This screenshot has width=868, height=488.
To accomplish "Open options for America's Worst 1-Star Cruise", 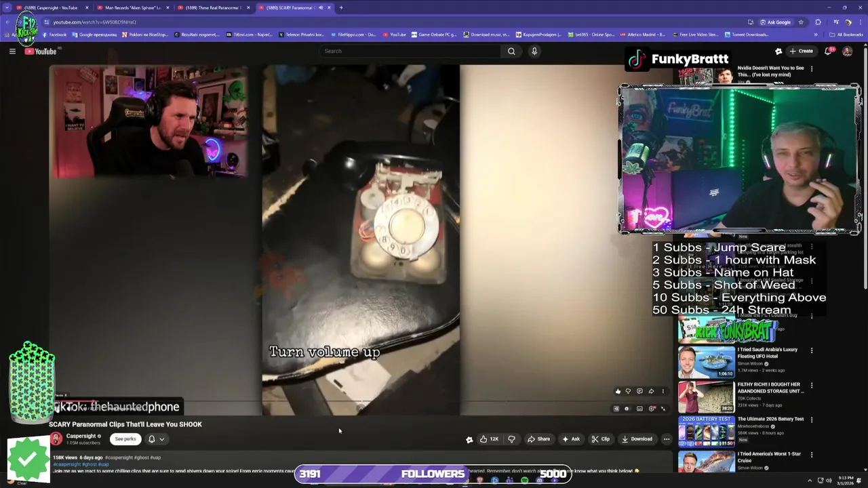I will (812, 454).
